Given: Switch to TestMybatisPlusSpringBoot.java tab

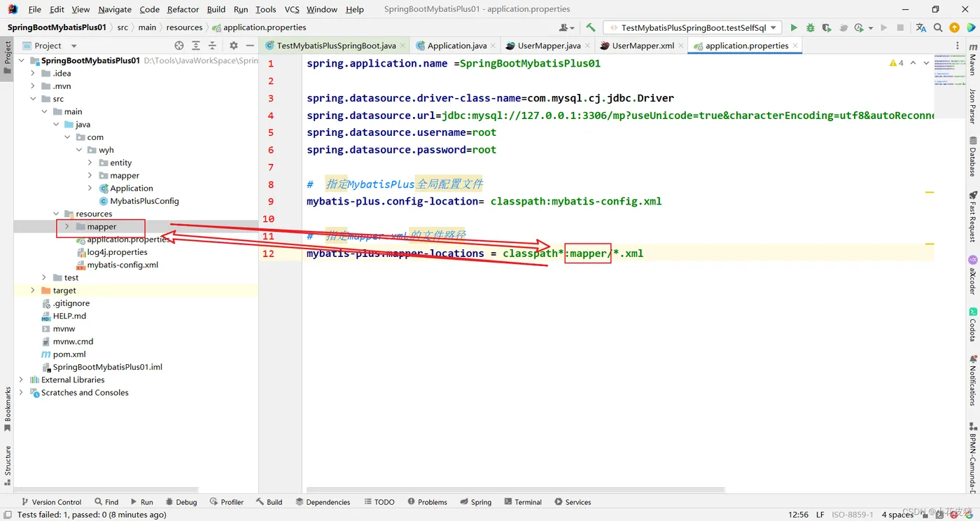Looking at the screenshot, I should point(336,46).
